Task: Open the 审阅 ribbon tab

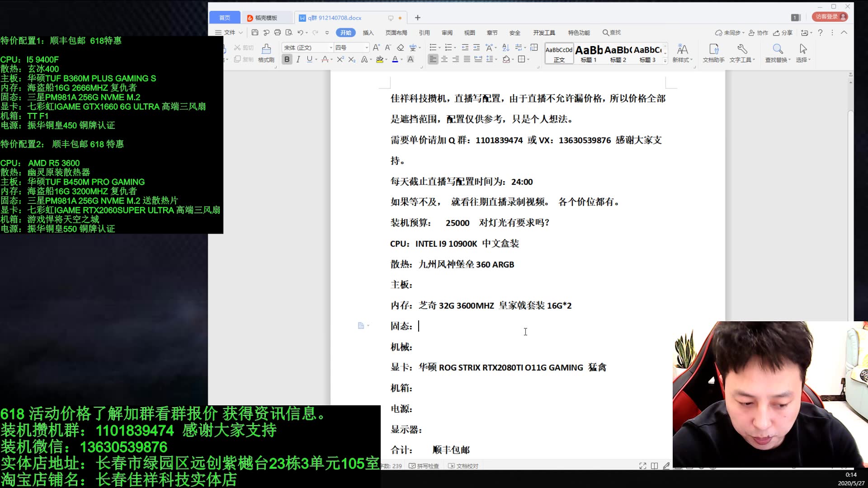Action: point(447,33)
